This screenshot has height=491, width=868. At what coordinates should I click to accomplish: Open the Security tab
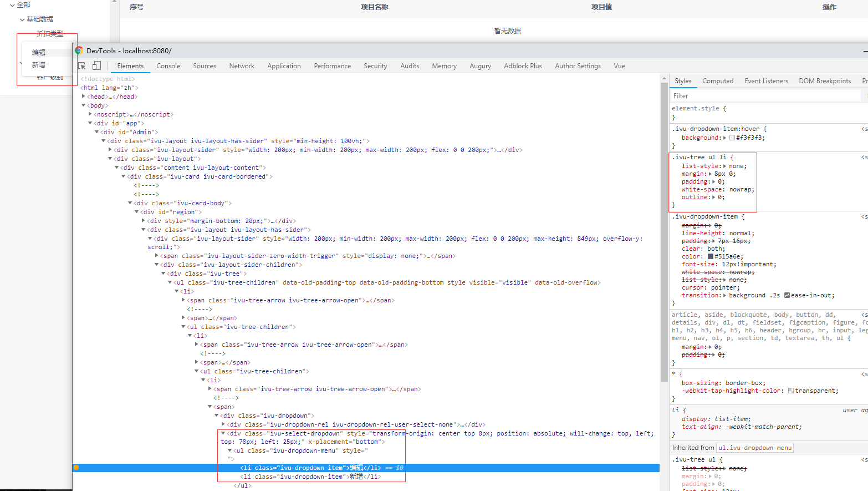(x=375, y=66)
